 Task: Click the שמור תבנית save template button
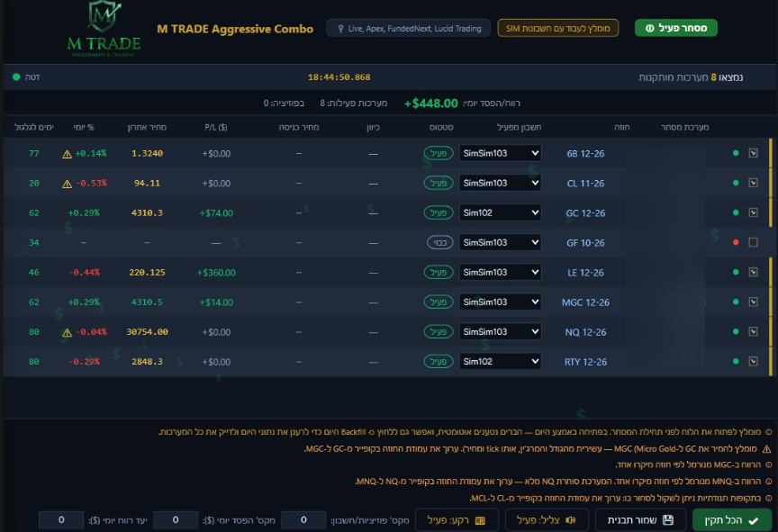[x=640, y=519]
